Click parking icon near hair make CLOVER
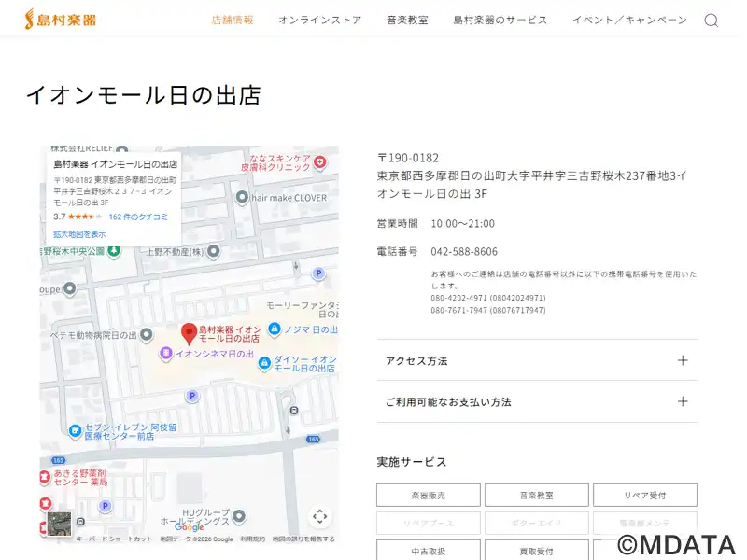Image resolution: width=747 pixels, height=560 pixels. tap(318, 273)
